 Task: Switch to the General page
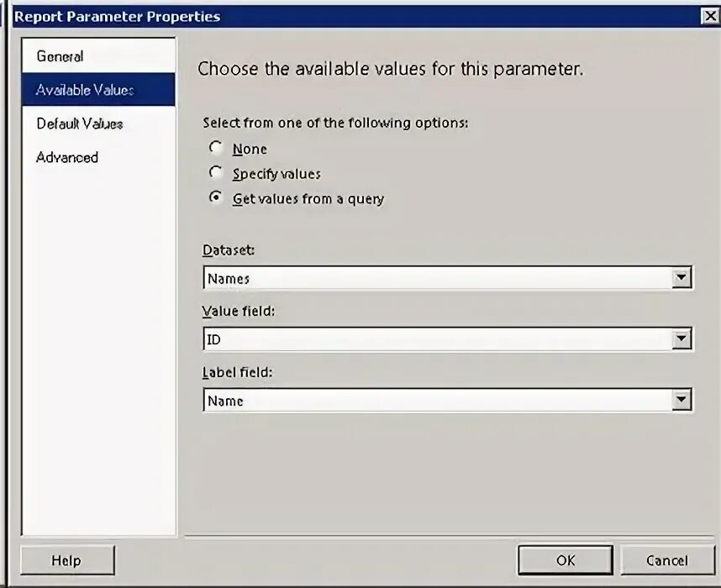click(98, 56)
